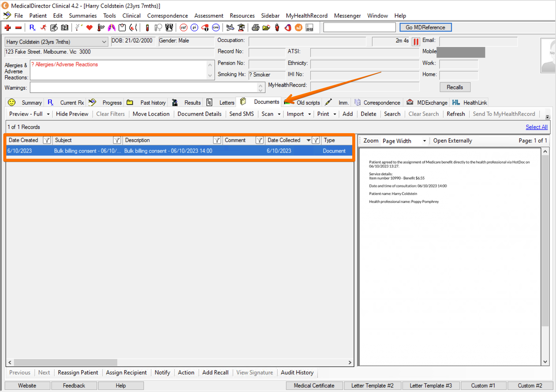Open the Scan dropdown arrow
556x392 pixels.
click(x=279, y=114)
